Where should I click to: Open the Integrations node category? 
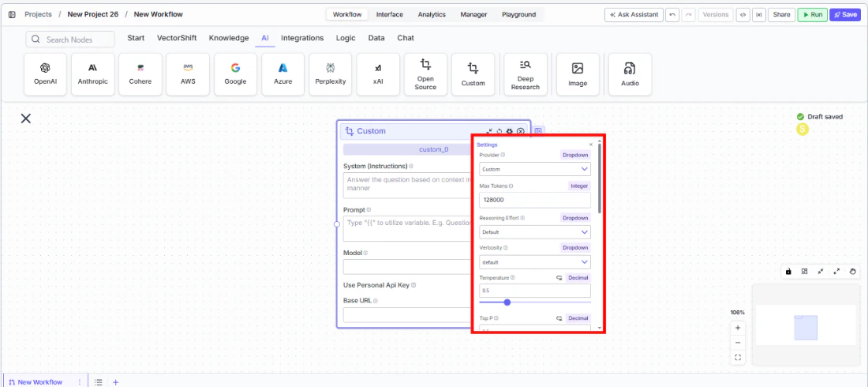(302, 38)
